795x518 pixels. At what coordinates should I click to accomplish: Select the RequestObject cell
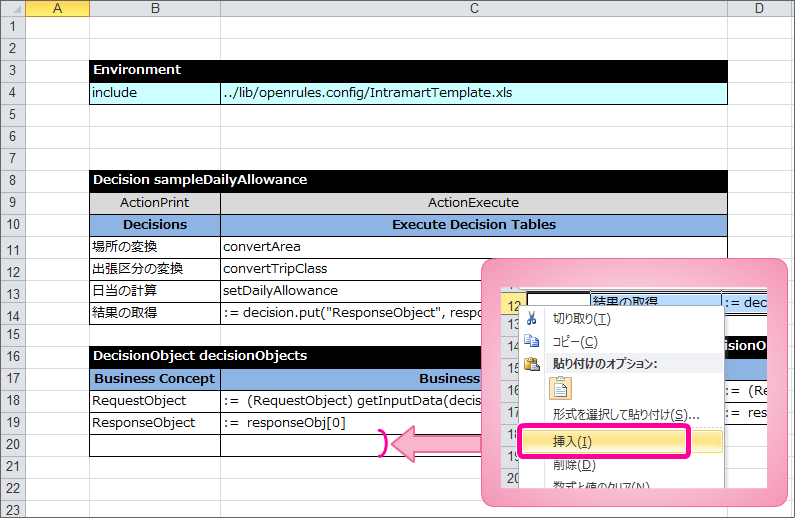tap(155, 401)
